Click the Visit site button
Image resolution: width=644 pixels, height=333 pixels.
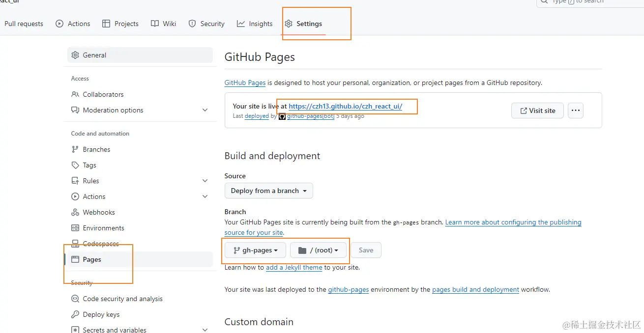point(537,111)
